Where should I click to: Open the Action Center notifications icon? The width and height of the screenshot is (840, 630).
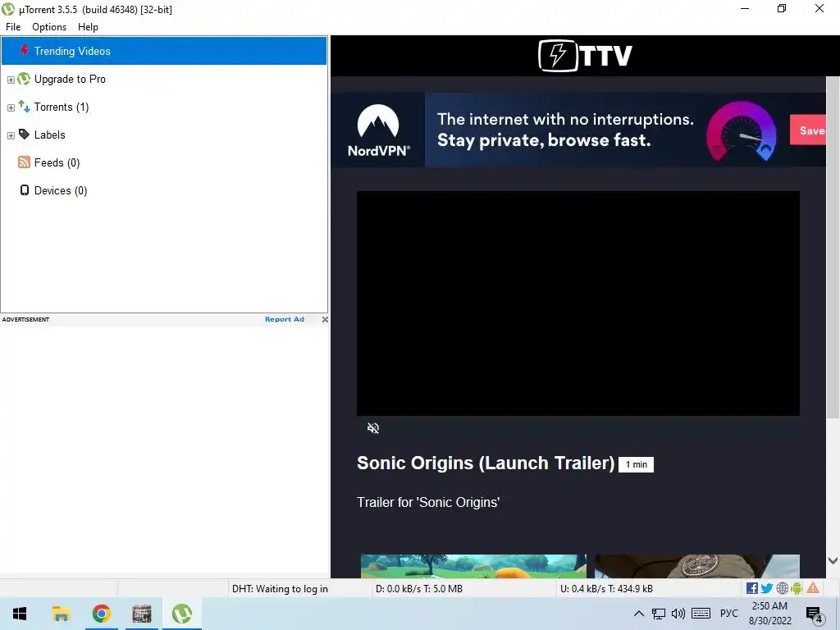pyautogui.click(x=815, y=615)
